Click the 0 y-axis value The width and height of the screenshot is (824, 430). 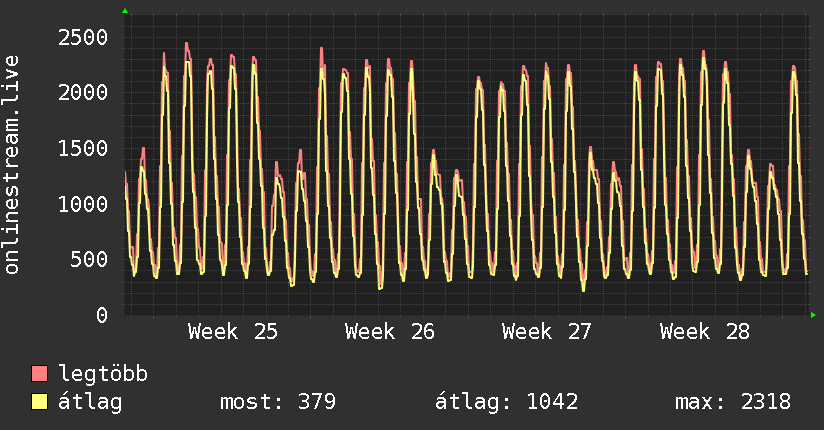102,315
